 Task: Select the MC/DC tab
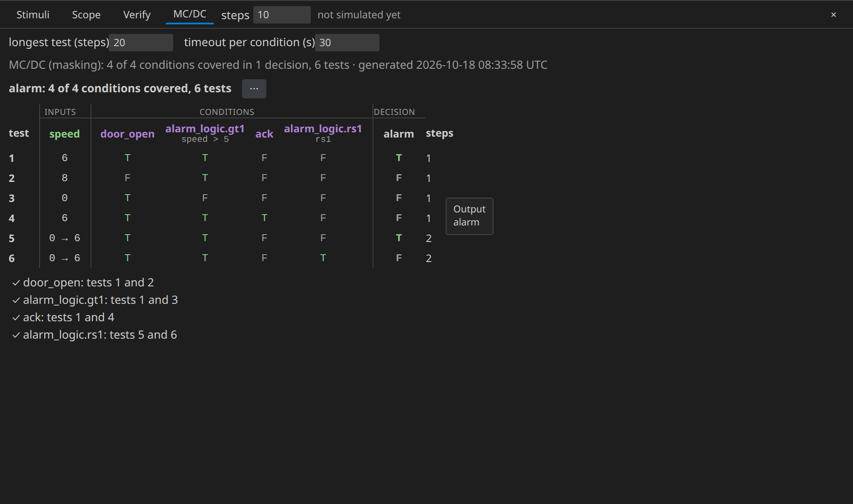click(190, 14)
